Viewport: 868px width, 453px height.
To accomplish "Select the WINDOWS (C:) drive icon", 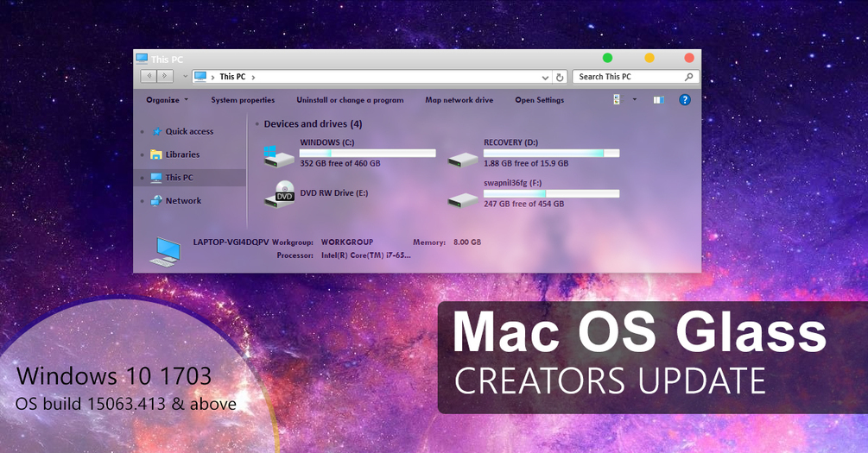I will click(x=279, y=156).
